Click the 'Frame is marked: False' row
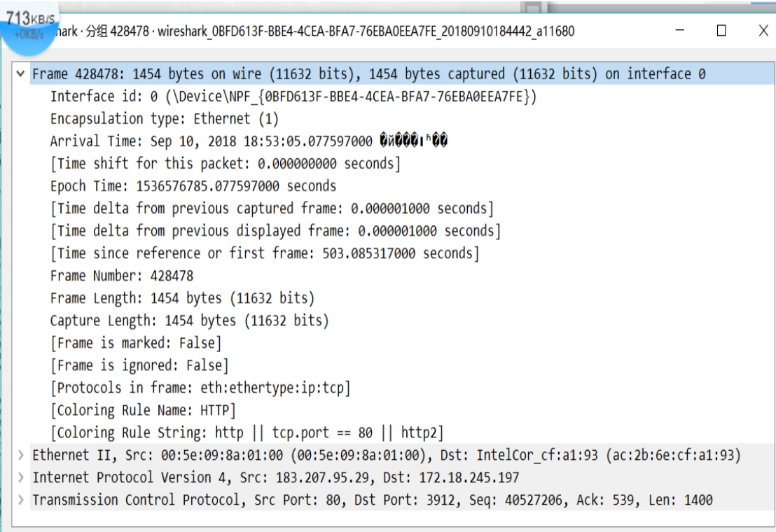This screenshot has width=776, height=532. coord(136,343)
